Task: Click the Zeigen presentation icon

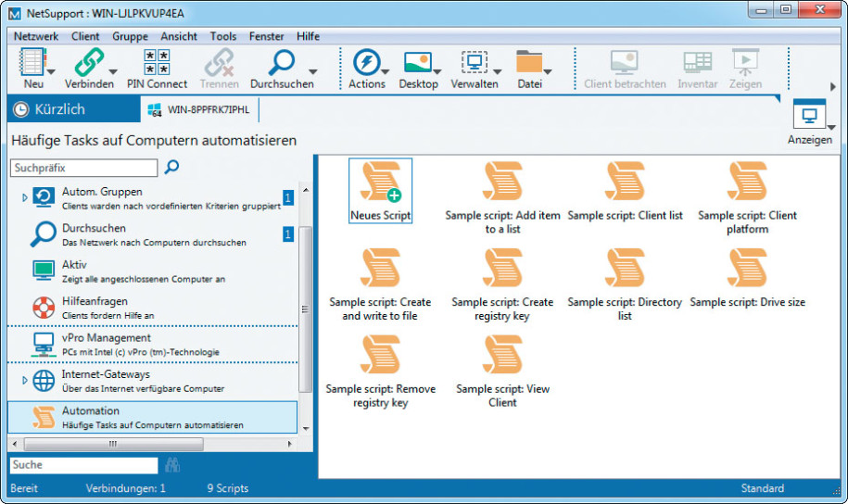Action: pos(745,62)
